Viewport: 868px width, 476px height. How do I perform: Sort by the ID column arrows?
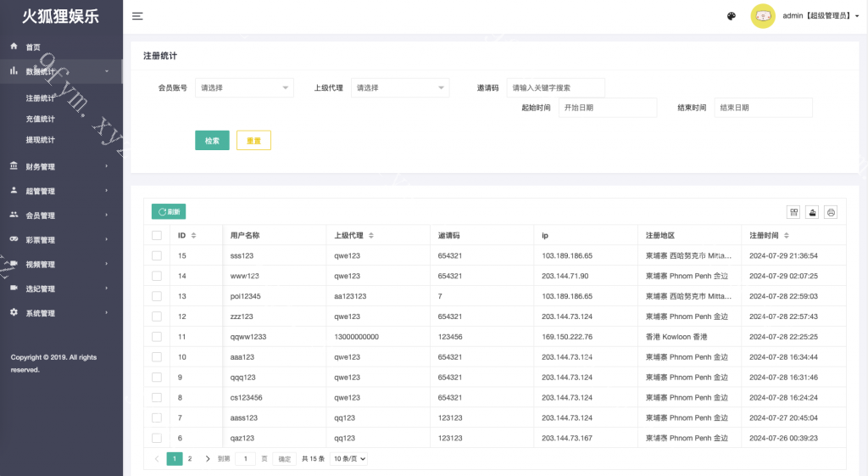tap(194, 236)
